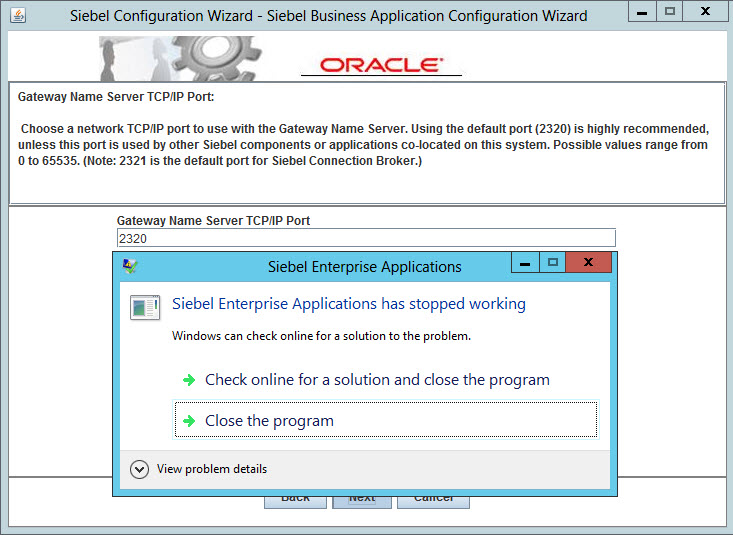Image resolution: width=733 pixels, height=535 pixels.
Task: Minimize the Siebel Configuration Wizard window
Action: click(642, 12)
